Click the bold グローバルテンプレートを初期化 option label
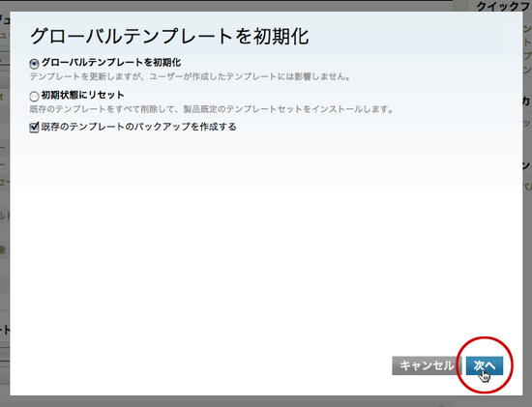 pyautogui.click(x=111, y=63)
